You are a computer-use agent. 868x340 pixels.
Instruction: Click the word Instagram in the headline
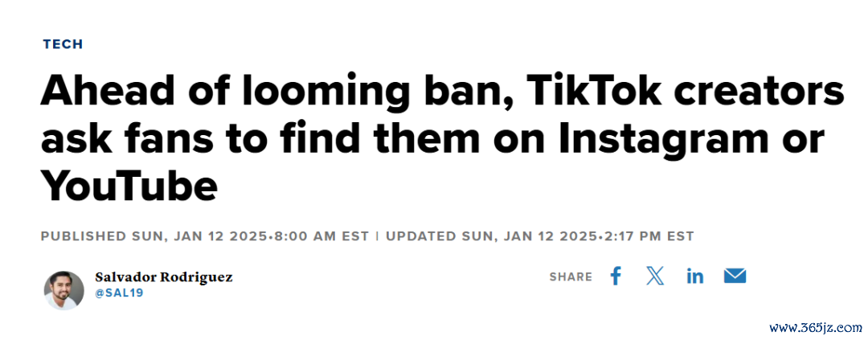tap(662, 141)
